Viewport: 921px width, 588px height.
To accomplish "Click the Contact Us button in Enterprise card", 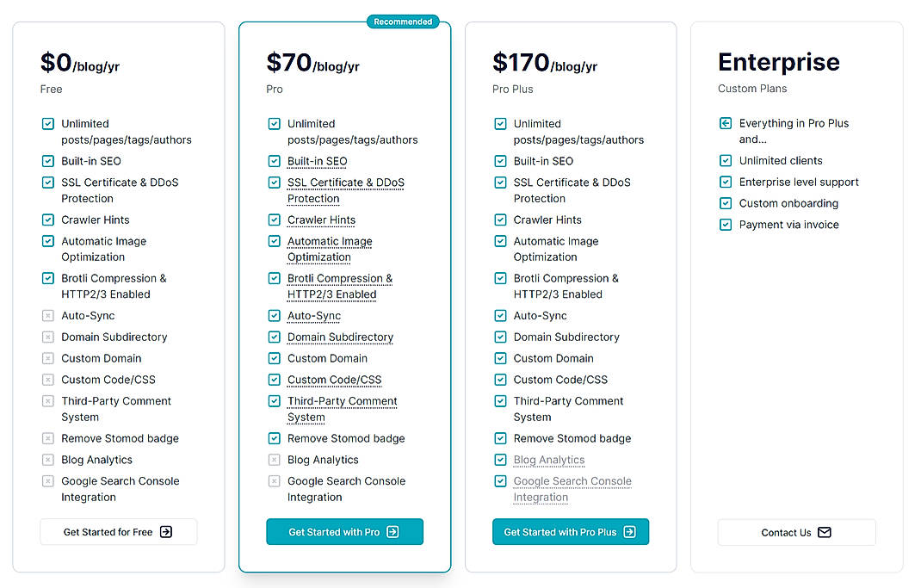I will click(796, 532).
